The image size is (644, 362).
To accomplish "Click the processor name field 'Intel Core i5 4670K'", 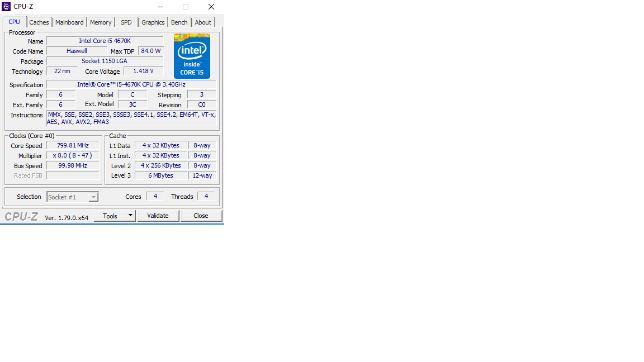I will [x=105, y=41].
